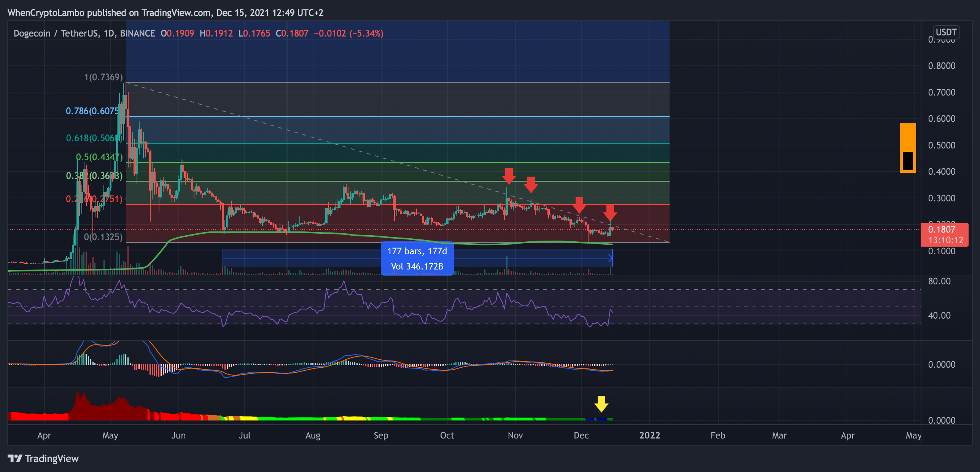Click the 'Oct' label on the time axis

447,435
